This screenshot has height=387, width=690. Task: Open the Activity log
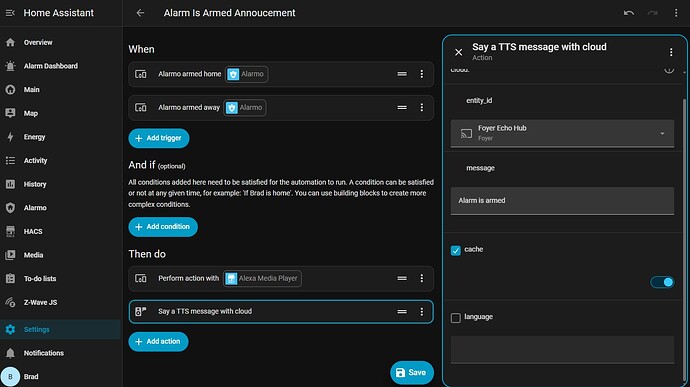click(60, 160)
